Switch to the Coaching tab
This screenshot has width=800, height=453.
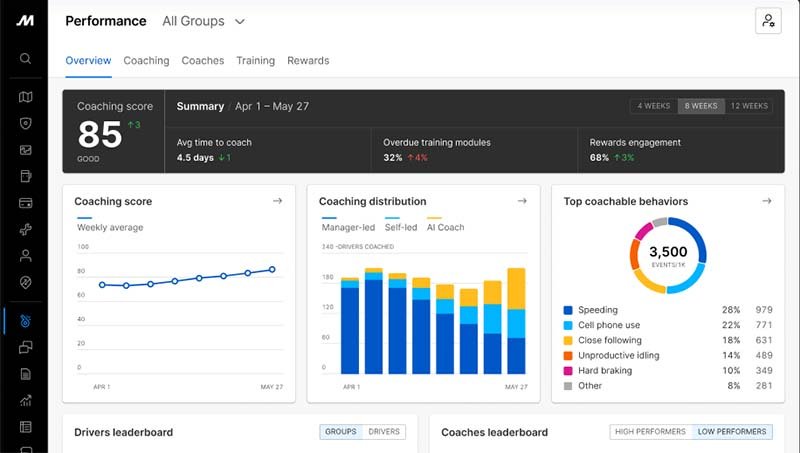click(x=146, y=61)
